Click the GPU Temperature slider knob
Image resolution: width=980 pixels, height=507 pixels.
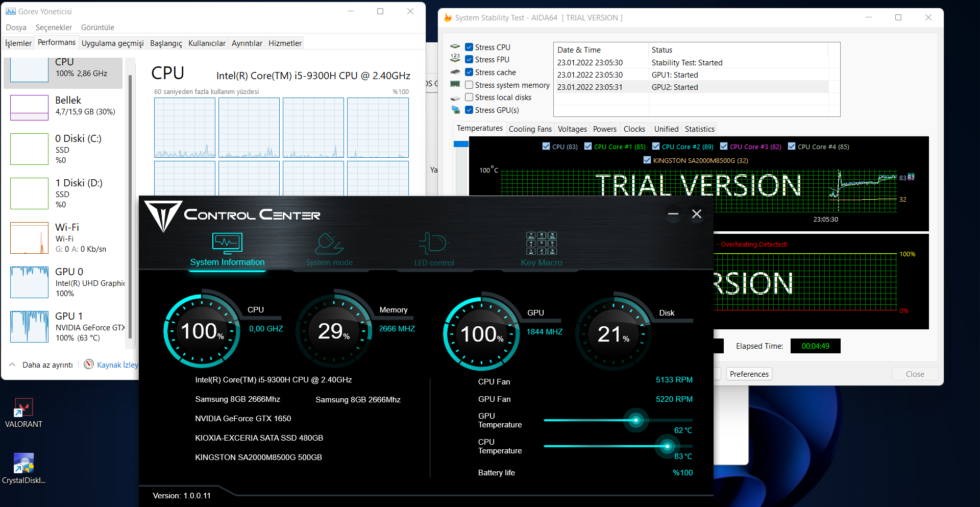[x=636, y=420]
